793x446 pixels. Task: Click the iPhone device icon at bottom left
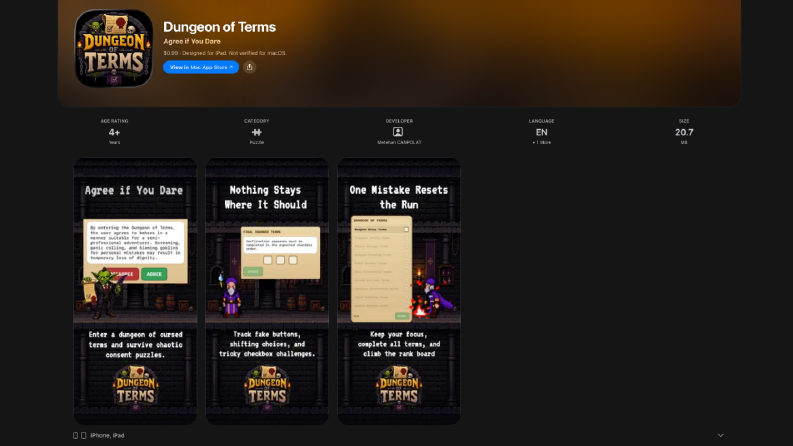click(75, 435)
